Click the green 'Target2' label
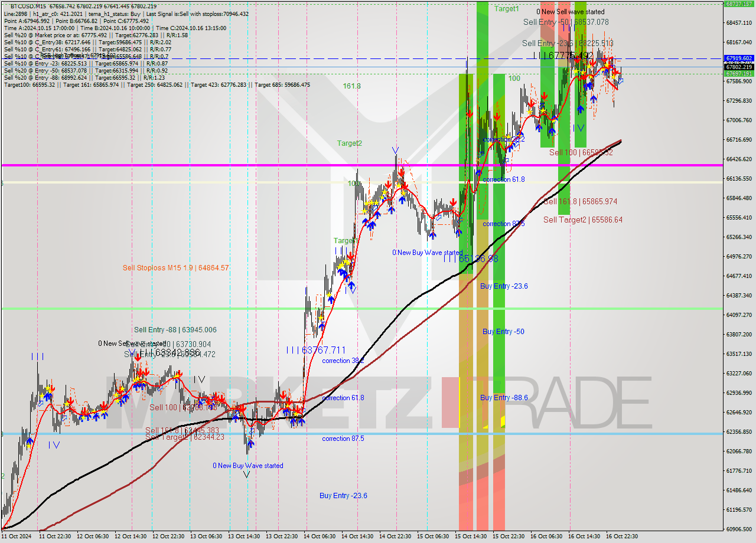The height and width of the screenshot is (543, 756). pos(350,143)
